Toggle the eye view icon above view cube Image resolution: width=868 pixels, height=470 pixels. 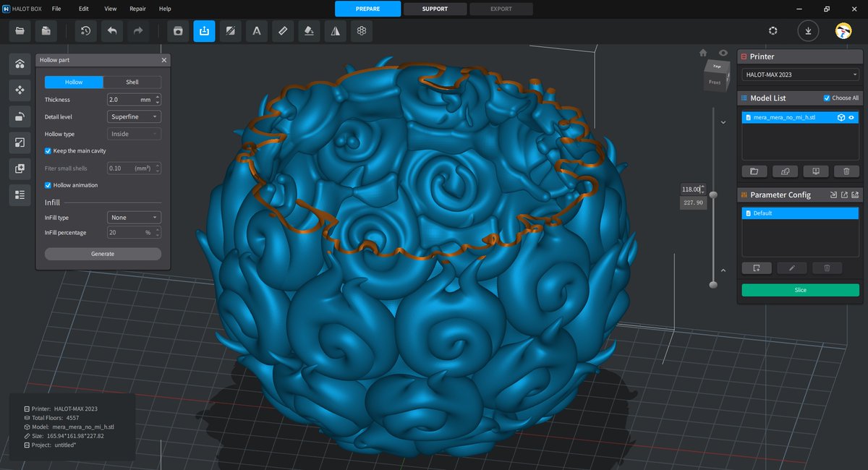tap(723, 53)
